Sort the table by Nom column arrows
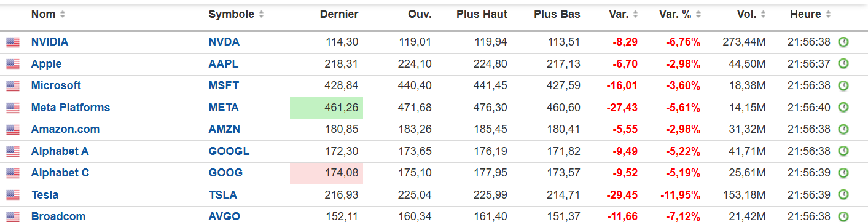 coord(63,14)
